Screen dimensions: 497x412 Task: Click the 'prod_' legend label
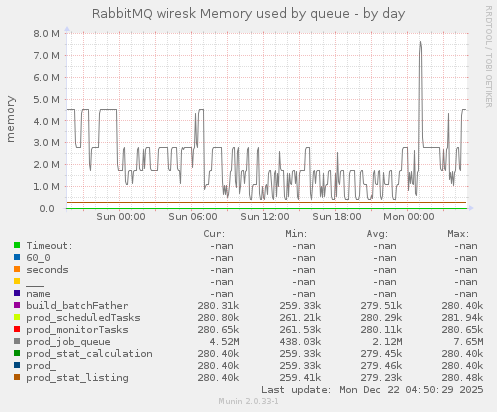(x=41, y=366)
